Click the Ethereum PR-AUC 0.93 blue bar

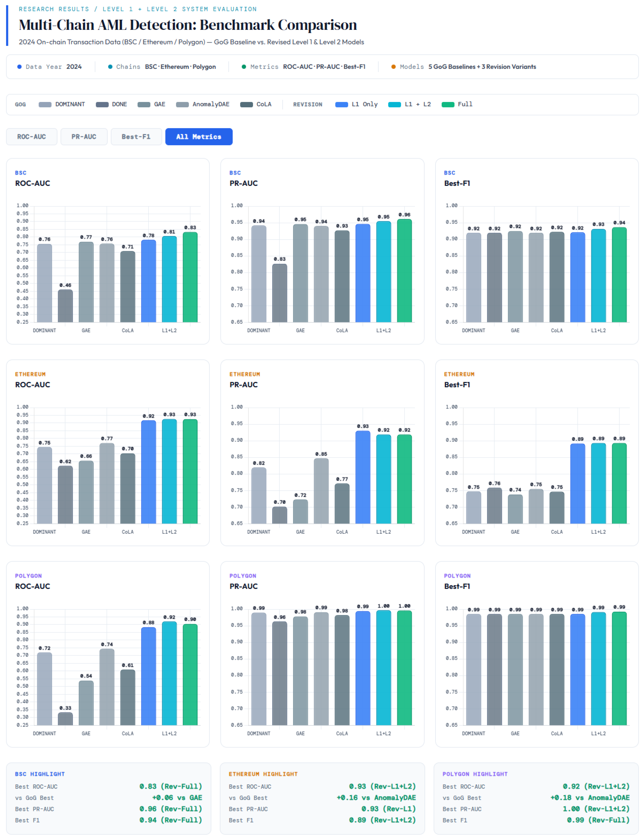pyautogui.click(x=363, y=477)
